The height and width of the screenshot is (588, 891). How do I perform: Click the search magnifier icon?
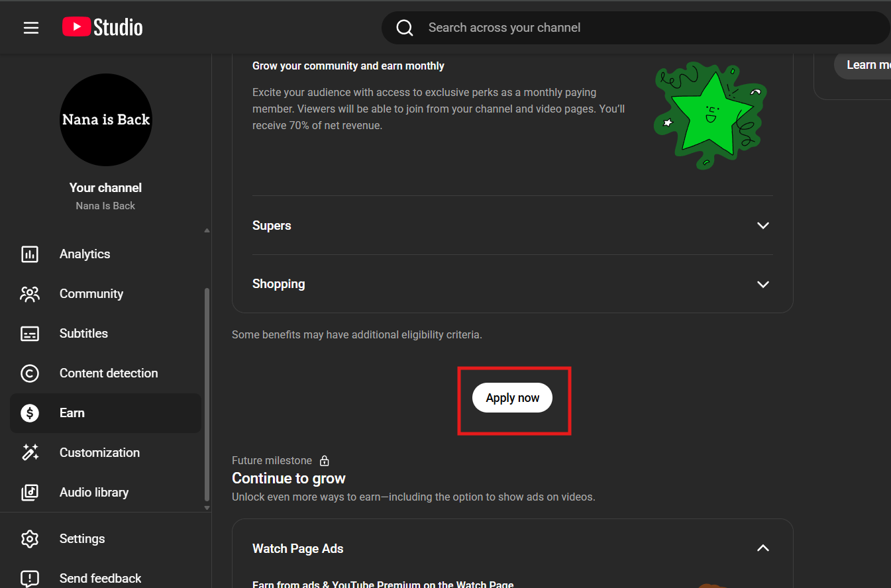click(x=405, y=28)
